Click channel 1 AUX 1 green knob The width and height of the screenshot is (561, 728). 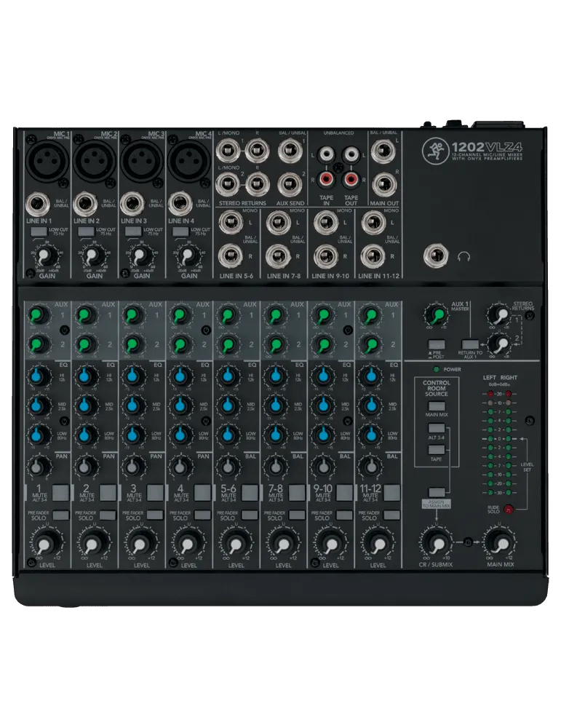point(39,315)
